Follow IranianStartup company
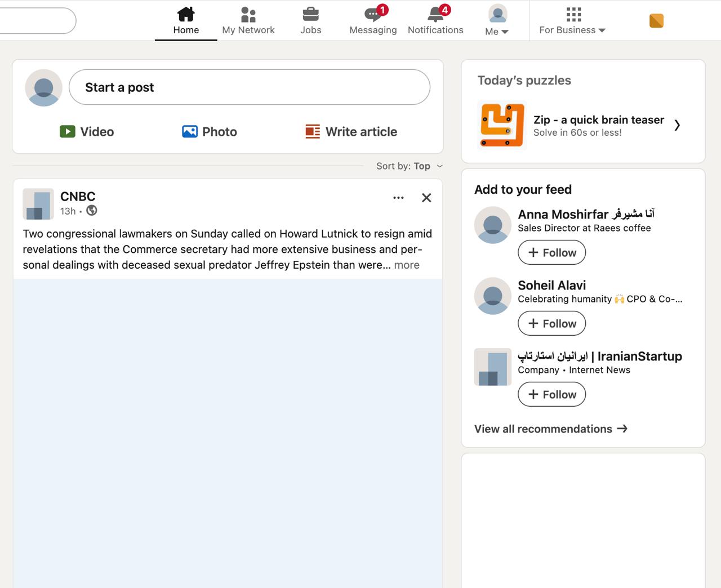721x588 pixels. (x=551, y=394)
